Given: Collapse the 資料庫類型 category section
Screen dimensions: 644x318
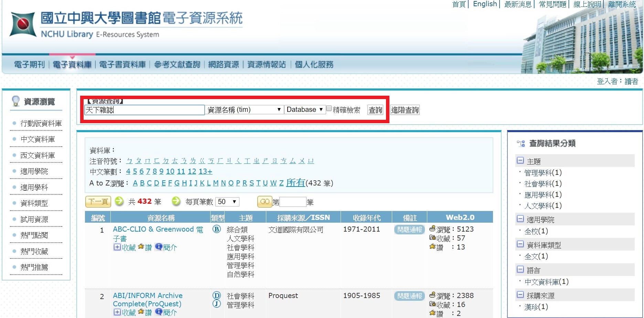Looking at the screenshot, I should pyautogui.click(x=520, y=244).
